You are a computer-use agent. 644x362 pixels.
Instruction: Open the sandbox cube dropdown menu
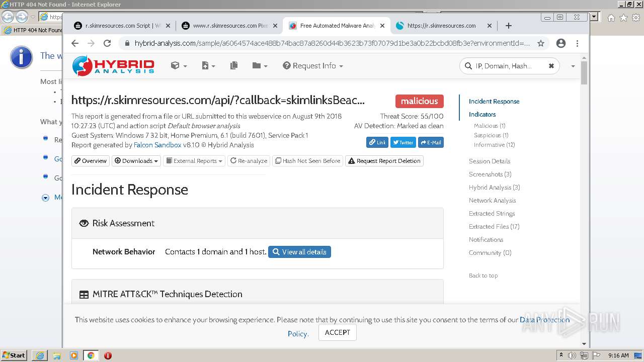point(179,66)
